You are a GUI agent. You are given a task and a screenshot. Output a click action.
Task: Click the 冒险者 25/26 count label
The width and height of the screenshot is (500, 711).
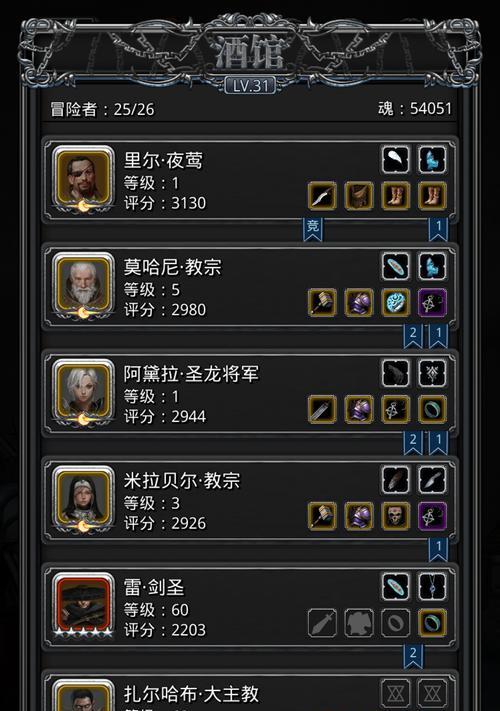[102, 109]
